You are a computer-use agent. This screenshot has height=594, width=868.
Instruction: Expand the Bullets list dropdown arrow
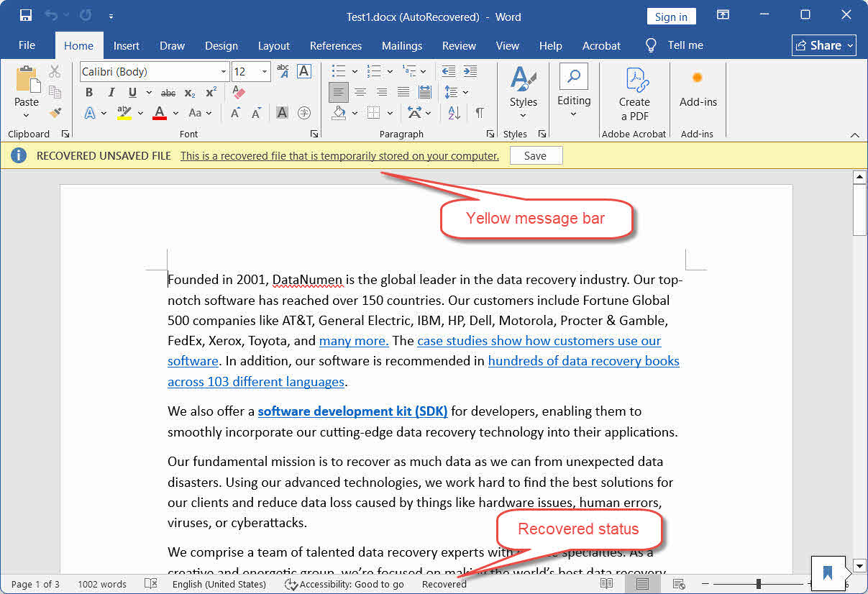(355, 72)
